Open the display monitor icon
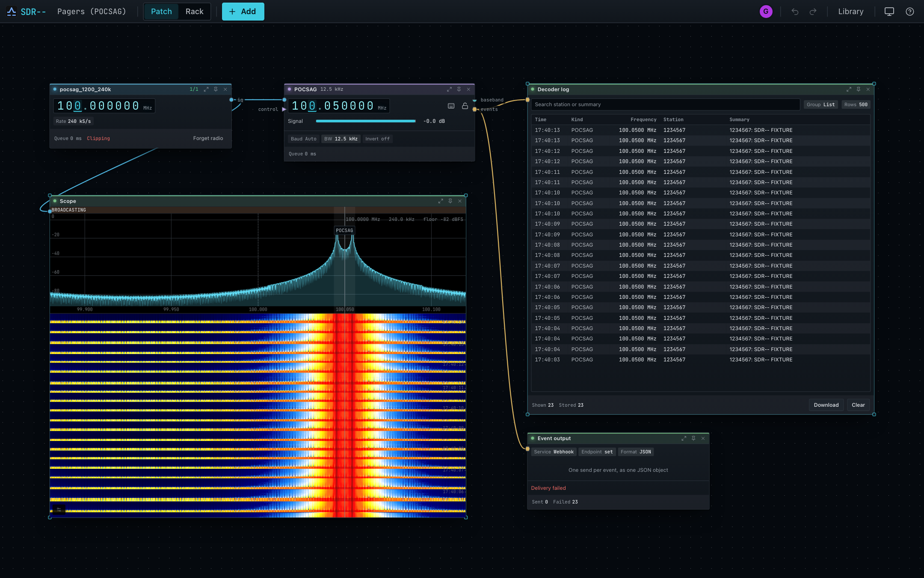 click(x=889, y=12)
